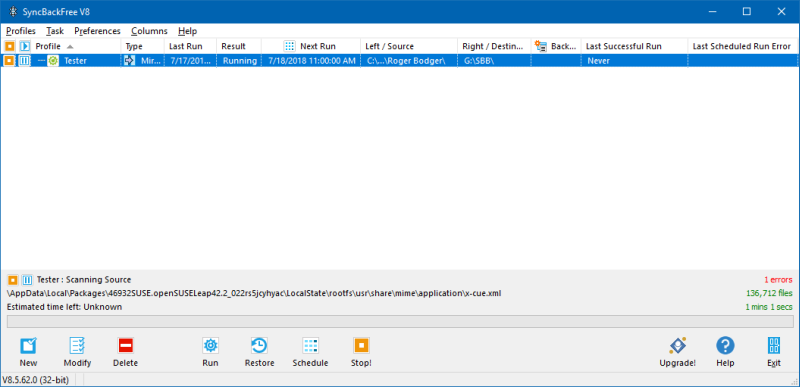The height and width of the screenshot is (387, 800).
Task: Click the Upgrade! icon
Action: pyautogui.click(x=678, y=346)
